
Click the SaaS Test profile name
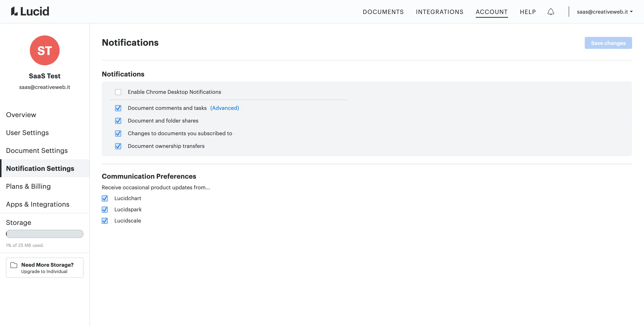[x=45, y=76]
